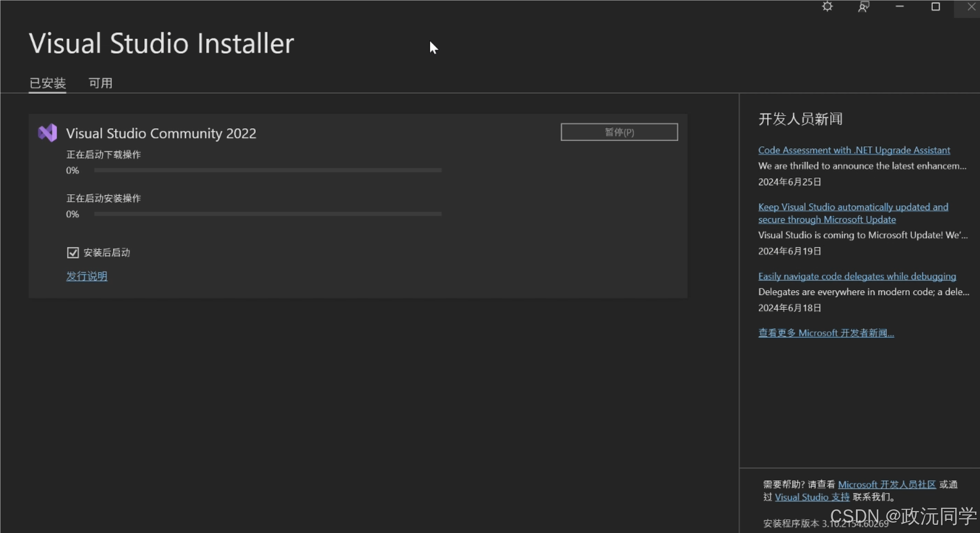Screen dimensions: 980x533
Task: Click the send feedback icon
Action: pos(864,7)
